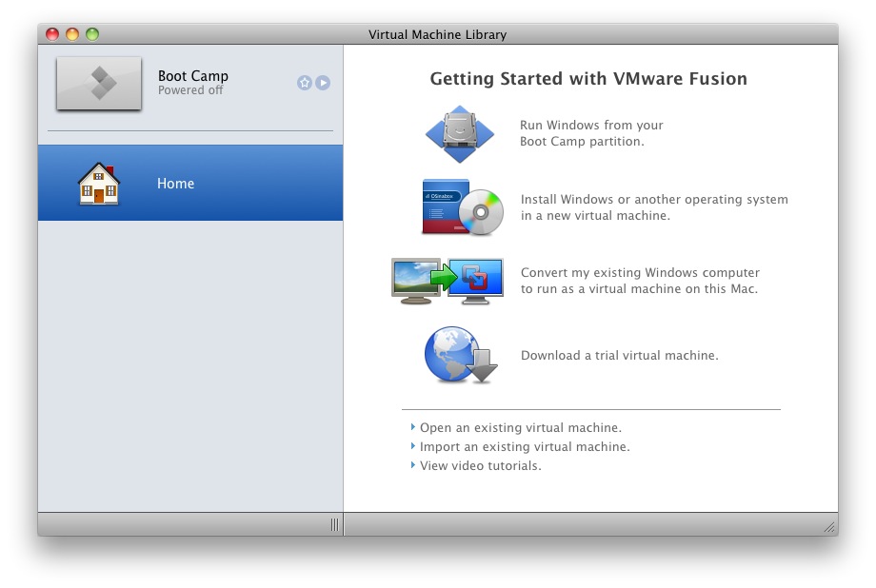Open an existing virtual machine link
This screenshot has width=876, height=588.
(520, 428)
